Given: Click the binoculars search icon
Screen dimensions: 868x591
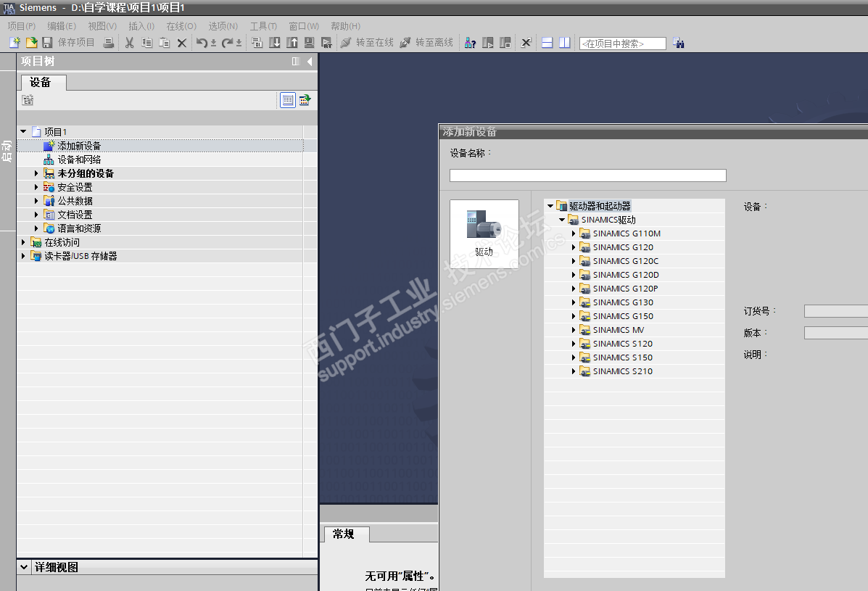Looking at the screenshot, I should (x=679, y=43).
